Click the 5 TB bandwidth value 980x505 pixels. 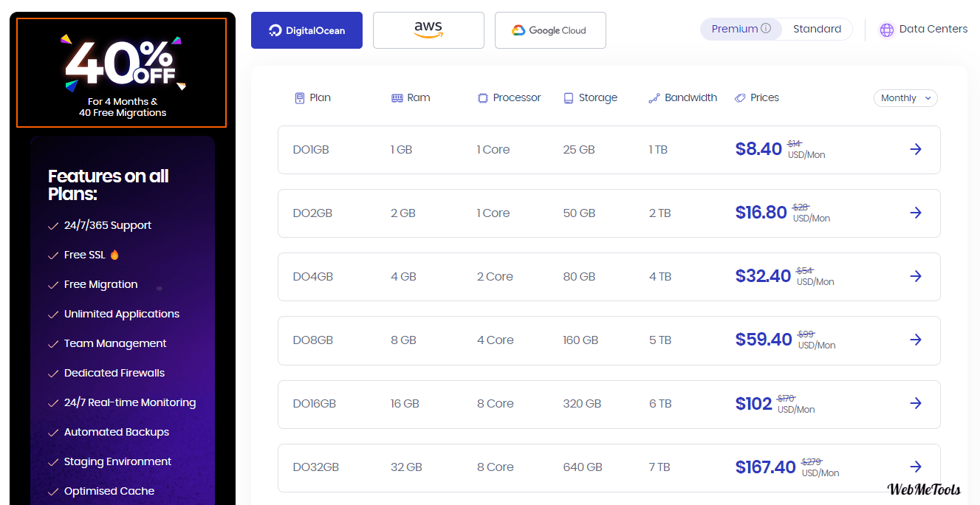pos(660,340)
